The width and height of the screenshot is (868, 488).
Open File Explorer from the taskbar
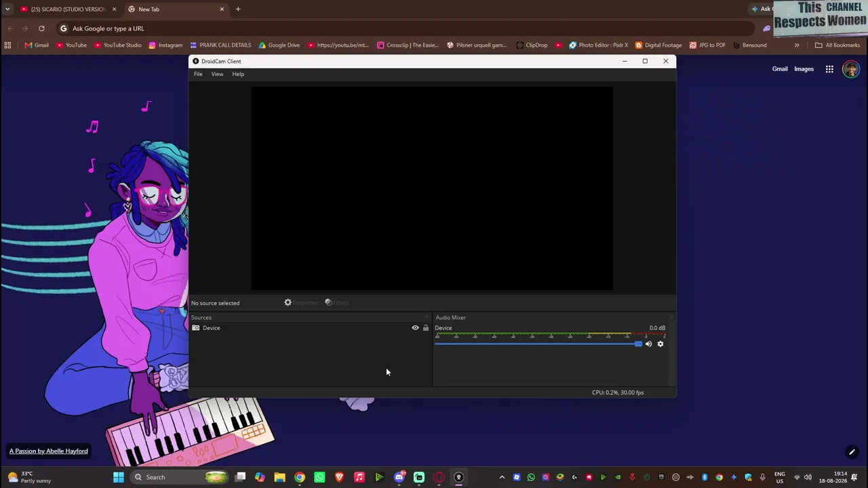click(279, 477)
